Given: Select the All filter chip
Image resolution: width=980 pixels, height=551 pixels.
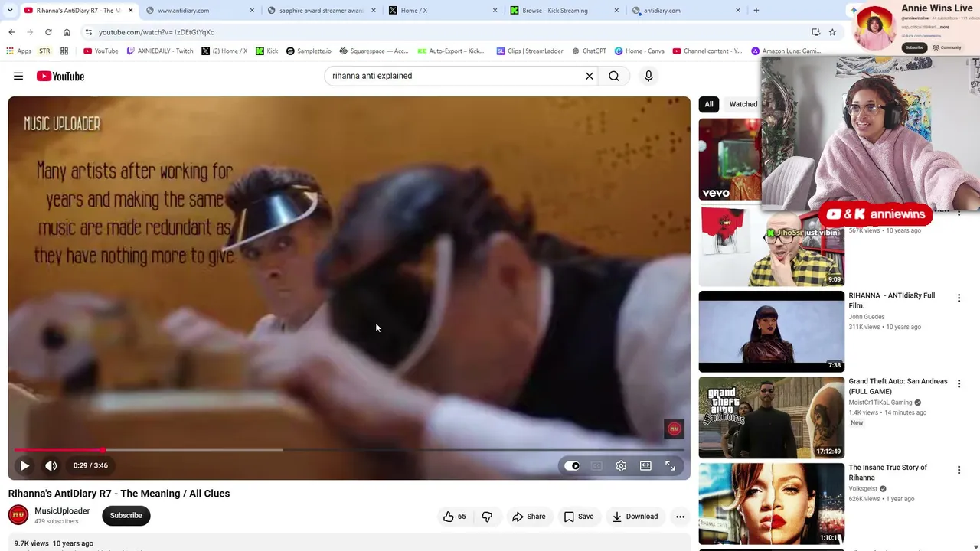Looking at the screenshot, I should click(709, 104).
